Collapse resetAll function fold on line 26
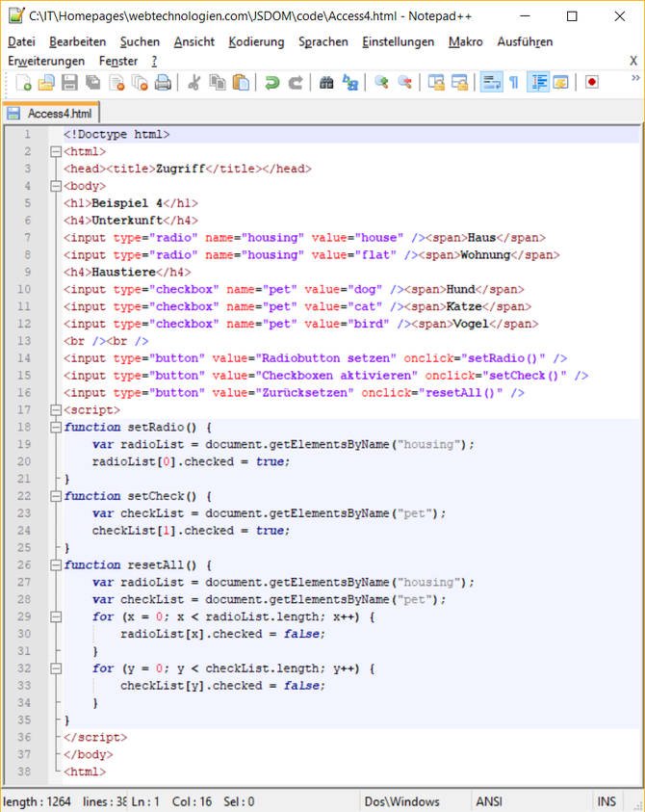645x812 pixels. click(56, 565)
